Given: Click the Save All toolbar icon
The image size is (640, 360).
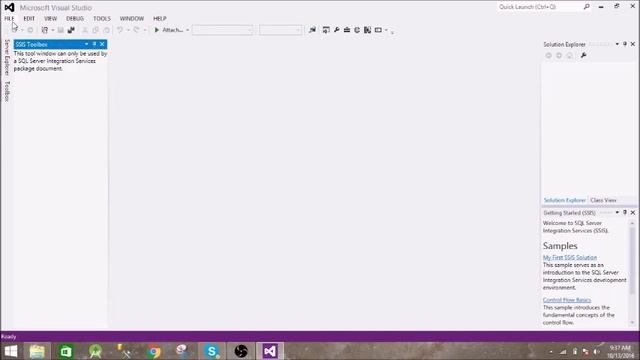Looking at the screenshot, I should tap(71, 30).
